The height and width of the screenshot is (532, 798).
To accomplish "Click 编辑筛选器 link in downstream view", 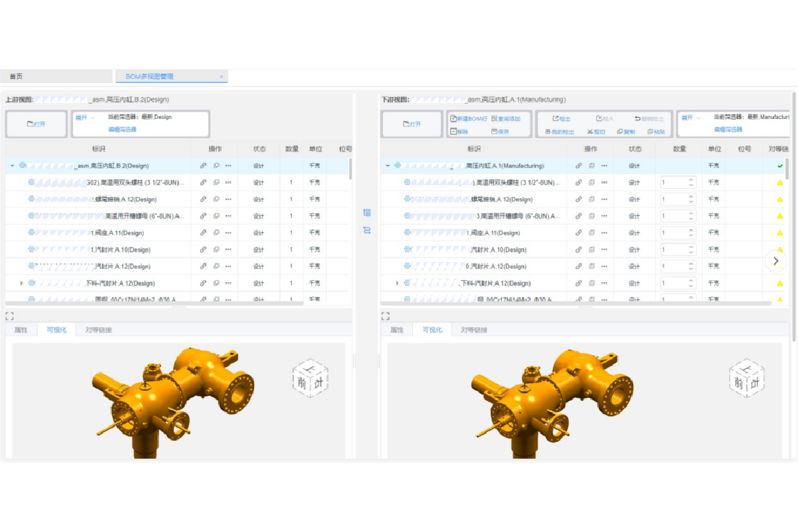I will point(728,130).
